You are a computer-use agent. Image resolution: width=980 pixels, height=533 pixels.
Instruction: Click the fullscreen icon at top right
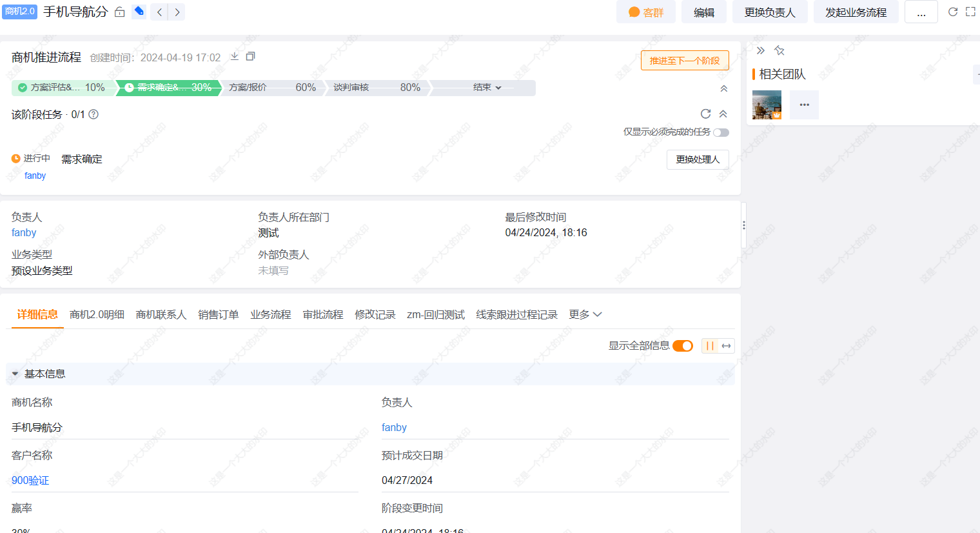971,11
